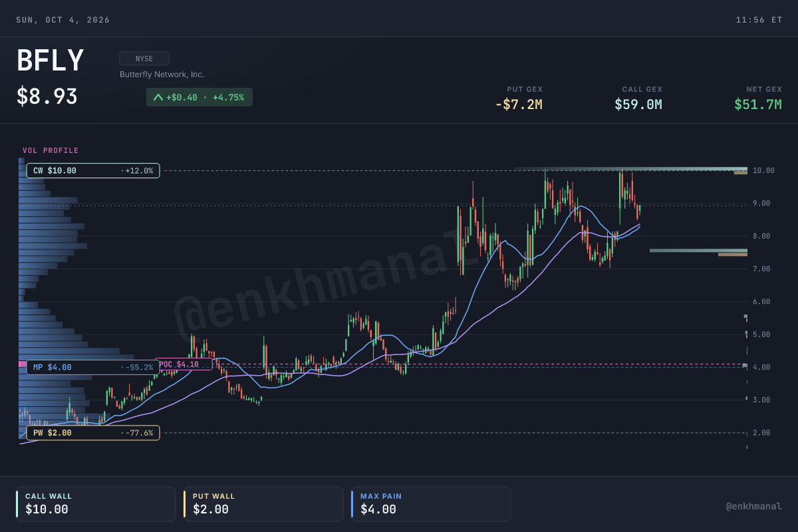Click the 11:56 ET time

click(x=759, y=20)
